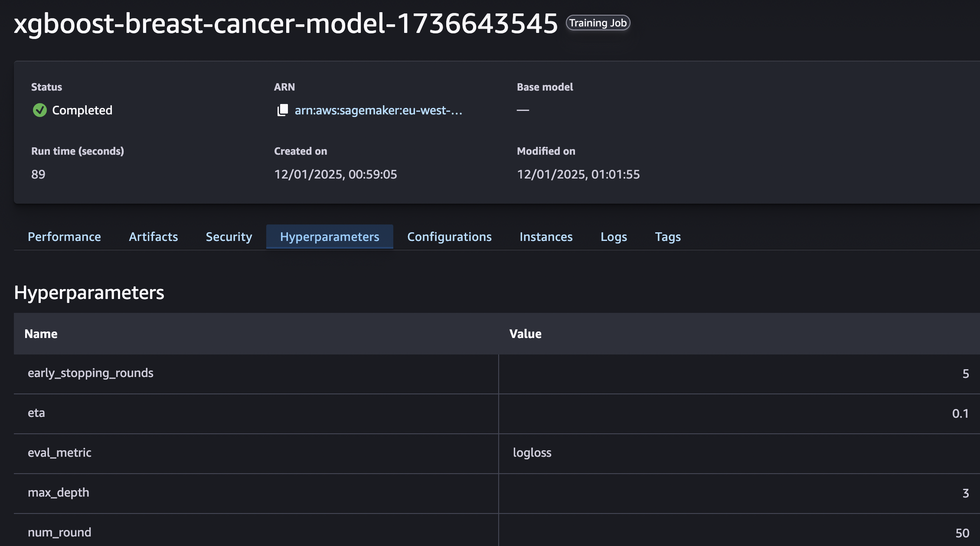Click the Modified on label

tap(546, 151)
